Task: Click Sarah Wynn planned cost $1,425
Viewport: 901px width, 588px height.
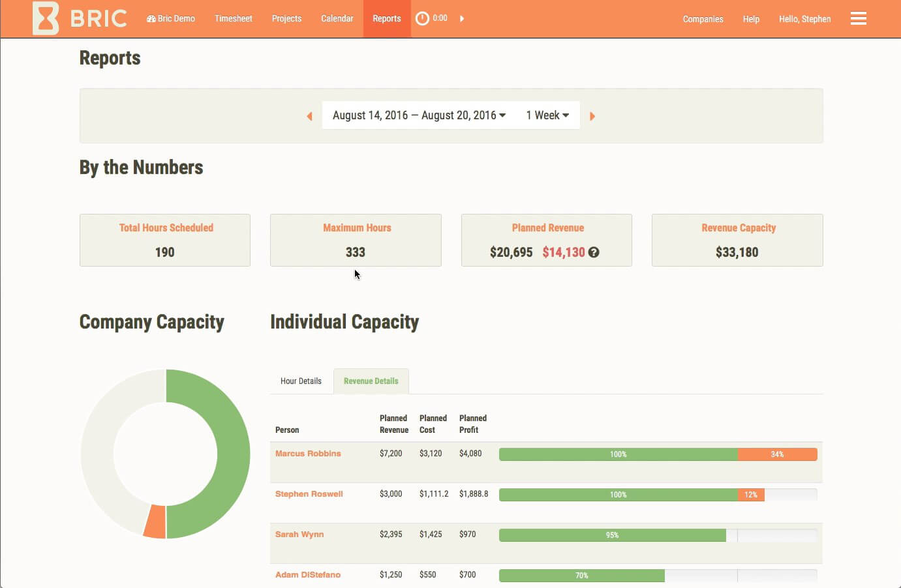Action: click(431, 535)
